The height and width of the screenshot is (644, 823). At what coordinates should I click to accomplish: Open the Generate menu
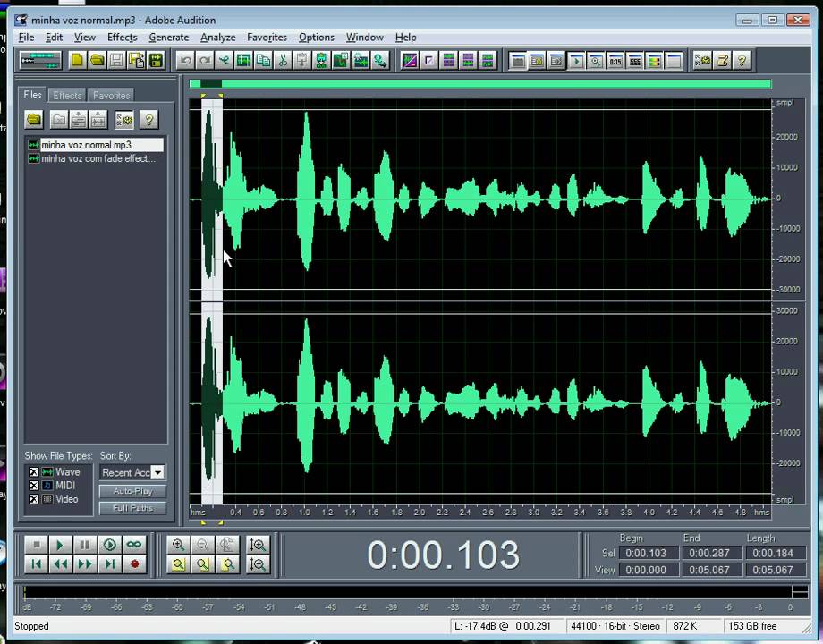pyautogui.click(x=168, y=38)
